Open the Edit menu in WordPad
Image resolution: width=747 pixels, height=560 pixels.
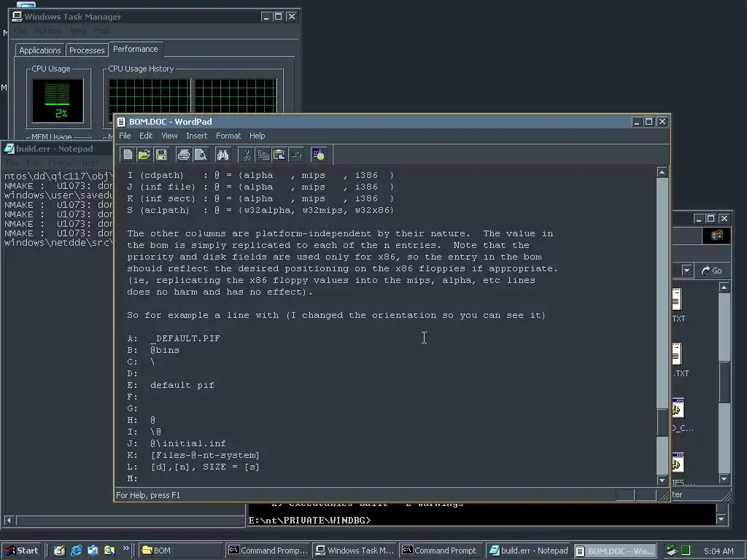coord(146,136)
